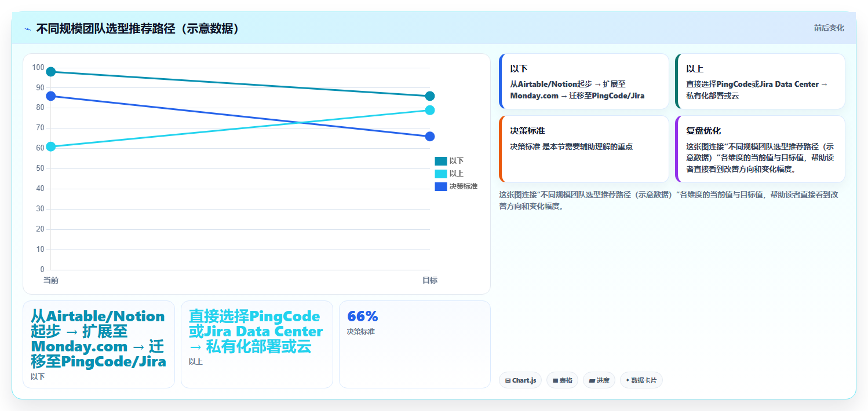Click the 以下 caption in the Airtable metric card
Screen dimensions: 868x411
(38, 377)
